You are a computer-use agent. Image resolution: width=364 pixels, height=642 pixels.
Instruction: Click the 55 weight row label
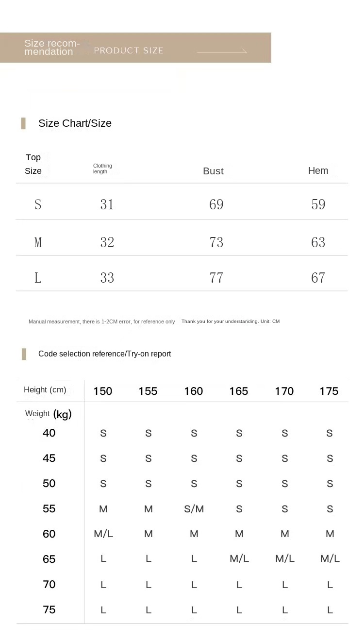(49, 508)
